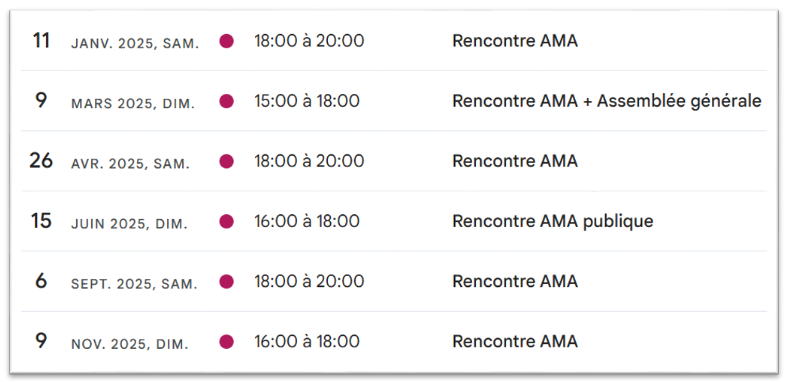Click the 16:00 à 18:00 time on June row
This screenshot has height=382, width=787.
coord(307,221)
